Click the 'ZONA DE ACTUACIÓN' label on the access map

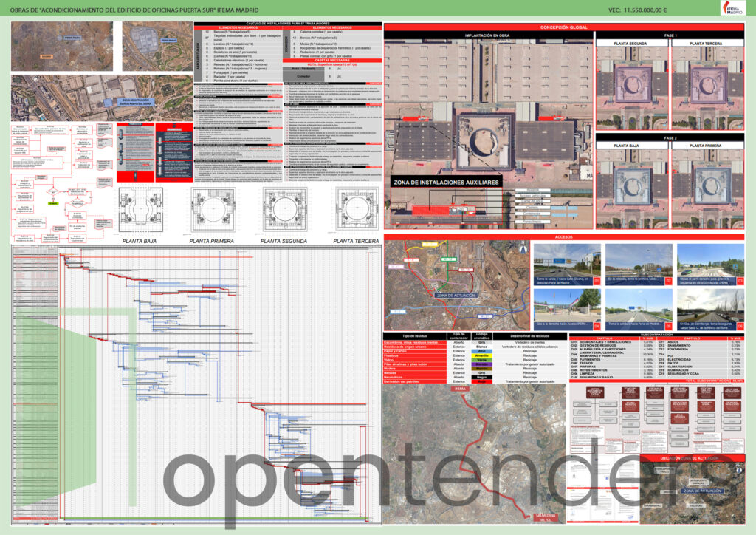(x=456, y=296)
